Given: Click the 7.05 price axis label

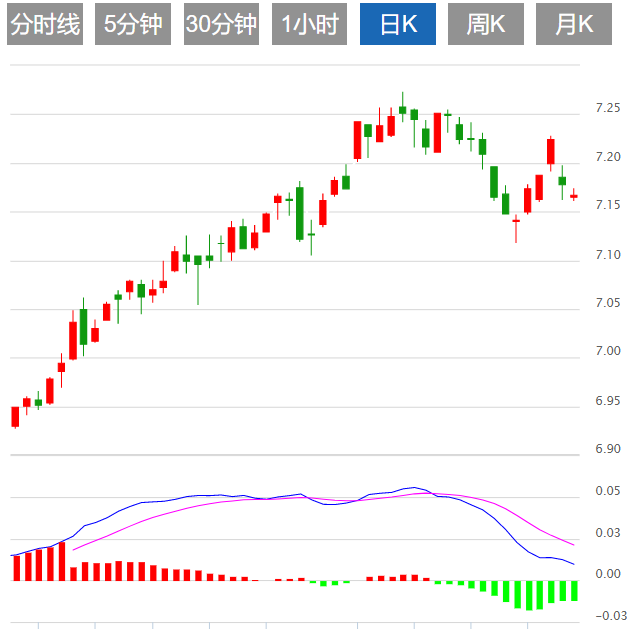Looking at the screenshot, I should tap(608, 303).
